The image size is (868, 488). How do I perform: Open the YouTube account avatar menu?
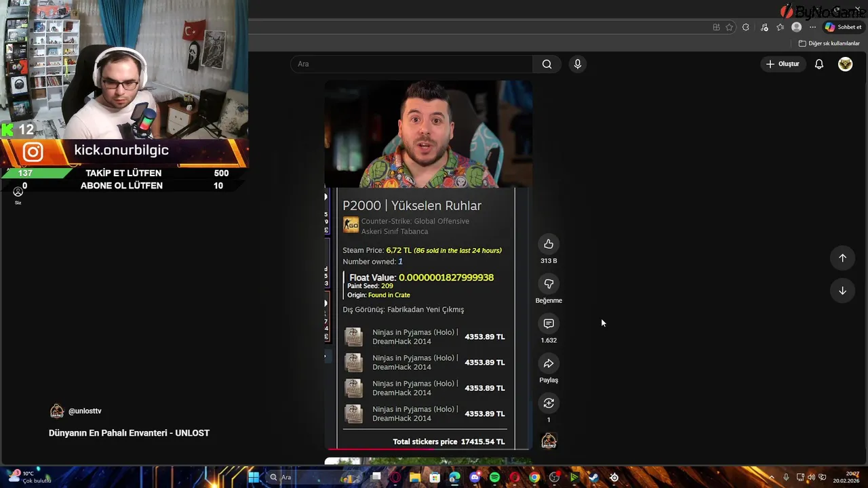[845, 64]
